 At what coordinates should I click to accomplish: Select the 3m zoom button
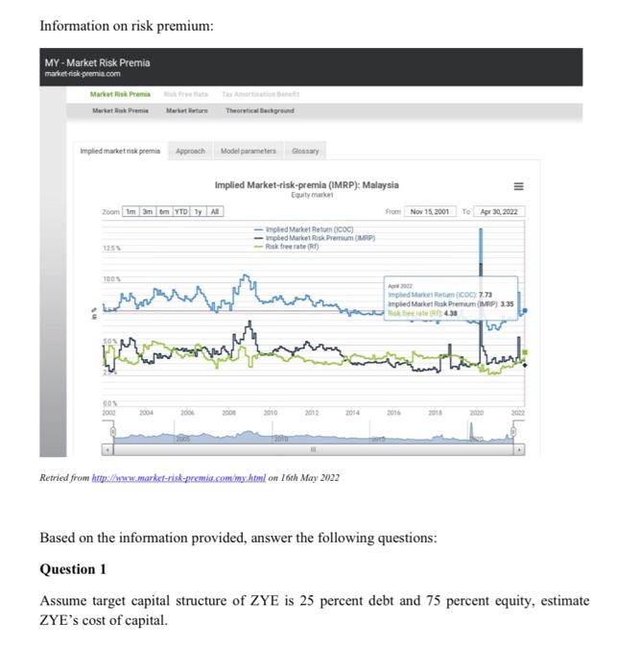pos(148,212)
